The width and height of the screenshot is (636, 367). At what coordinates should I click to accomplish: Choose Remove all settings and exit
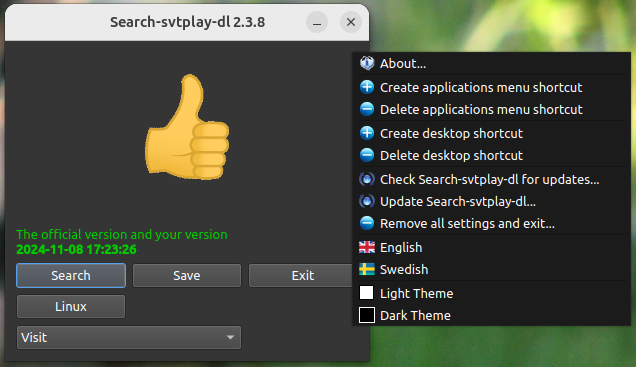tap(492, 223)
